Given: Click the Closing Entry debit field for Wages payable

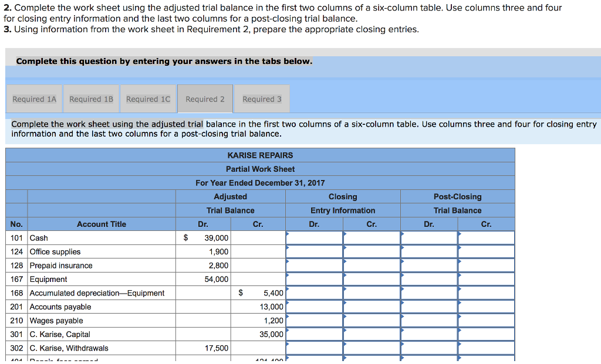Looking at the screenshot, I should coord(314,320).
